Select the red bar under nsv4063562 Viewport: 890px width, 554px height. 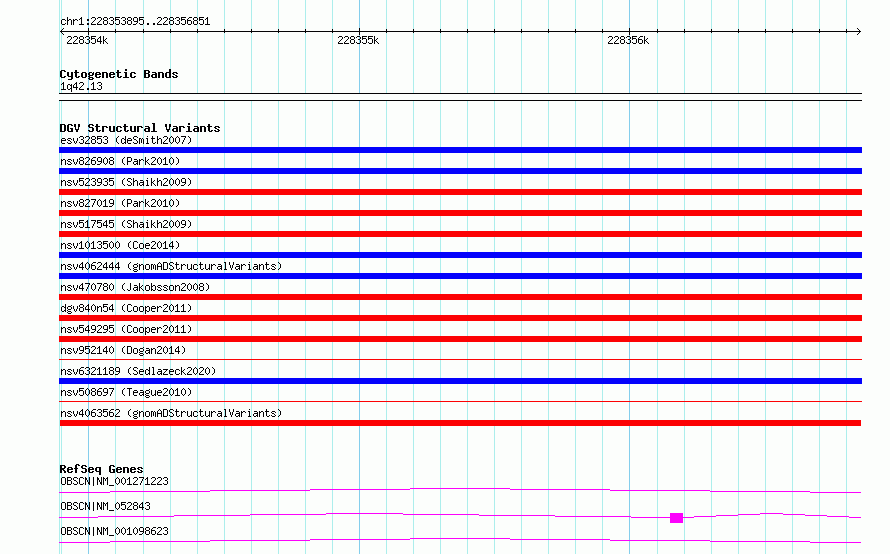click(x=460, y=423)
